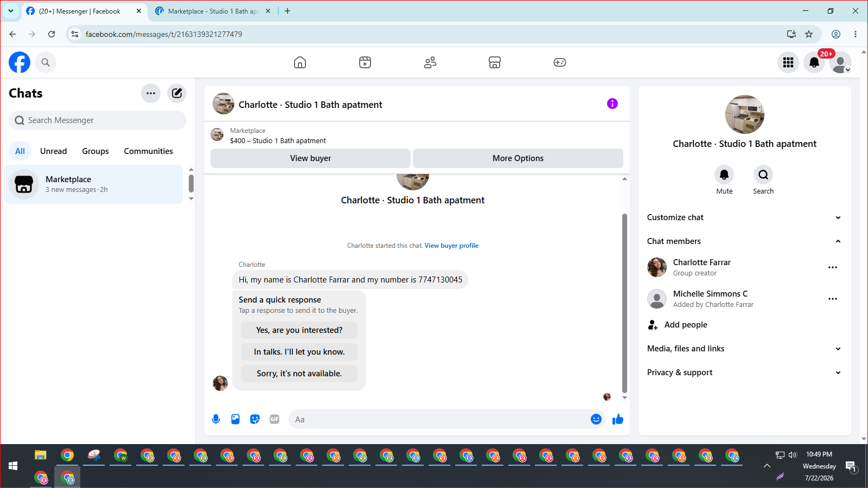Open the Gaming controller icon

point(560,62)
